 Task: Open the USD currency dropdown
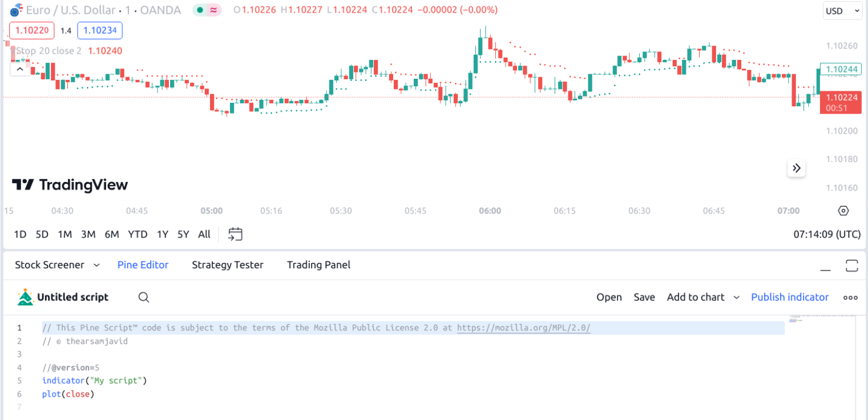[842, 11]
